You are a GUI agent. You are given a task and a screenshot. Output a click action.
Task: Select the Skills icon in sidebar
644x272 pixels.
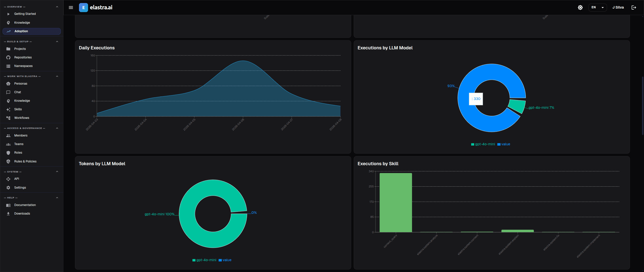coord(8,109)
